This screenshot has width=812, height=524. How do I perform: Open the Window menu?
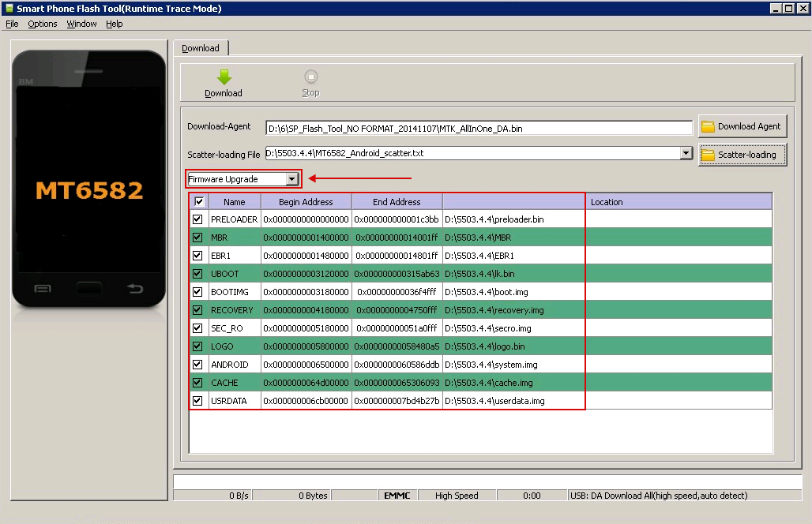point(81,24)
